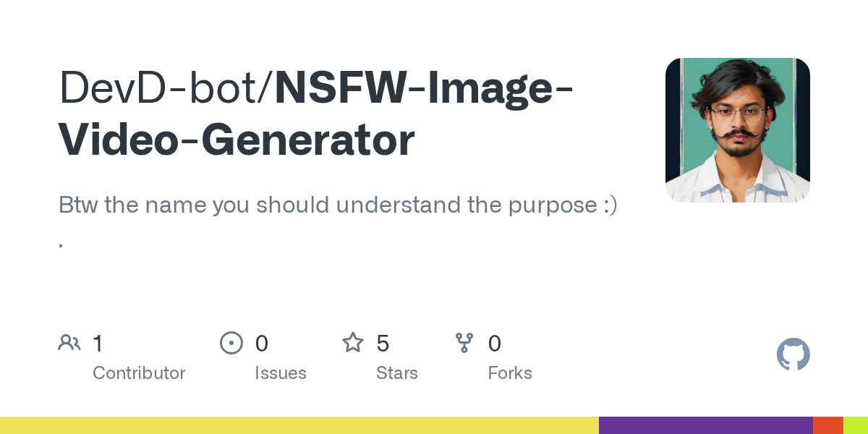Open the DevD-bot owner name
Image resolution: width=868 pixels, height=434 pixels.
(162, 89)
